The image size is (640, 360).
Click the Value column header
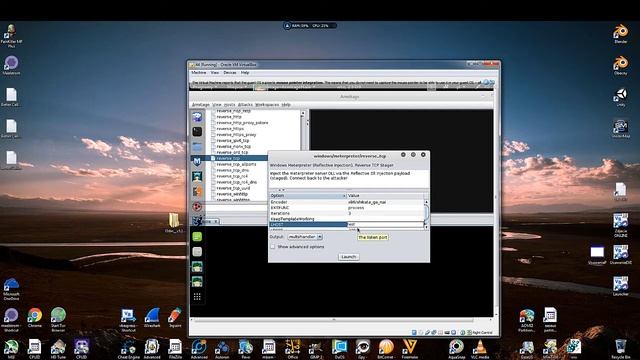pos(385,196)
